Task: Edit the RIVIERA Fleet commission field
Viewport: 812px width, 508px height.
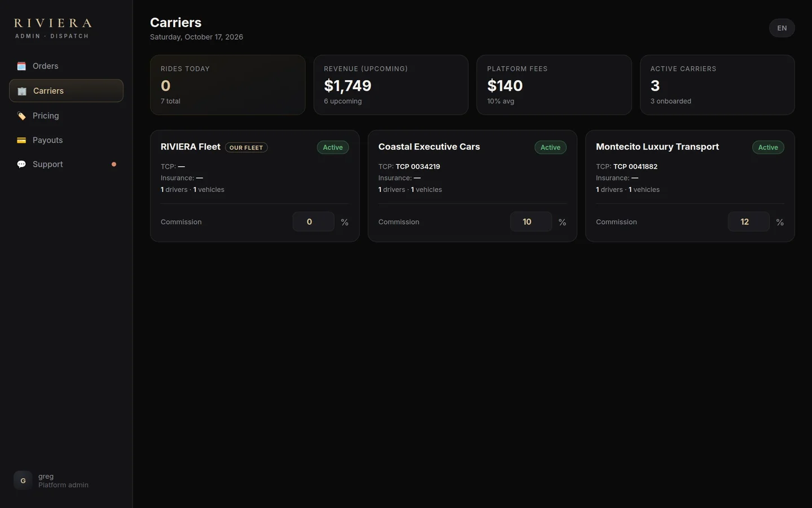Action: (314, 222)
